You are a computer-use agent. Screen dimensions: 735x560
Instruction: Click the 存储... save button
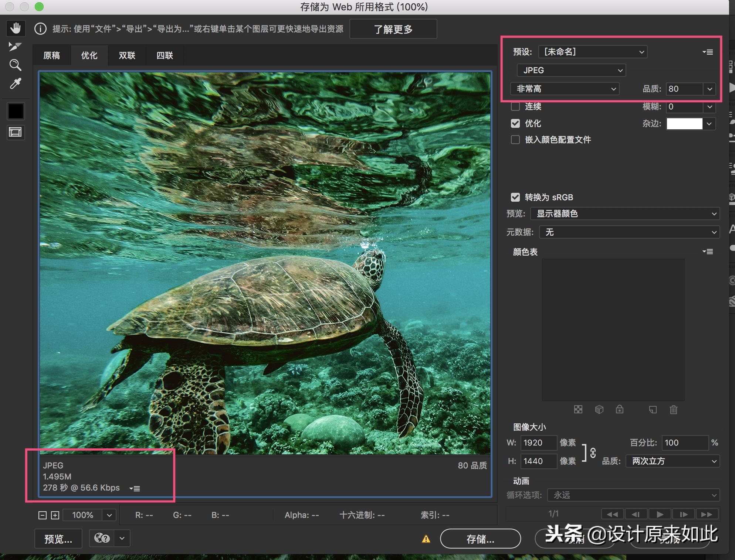480,539
